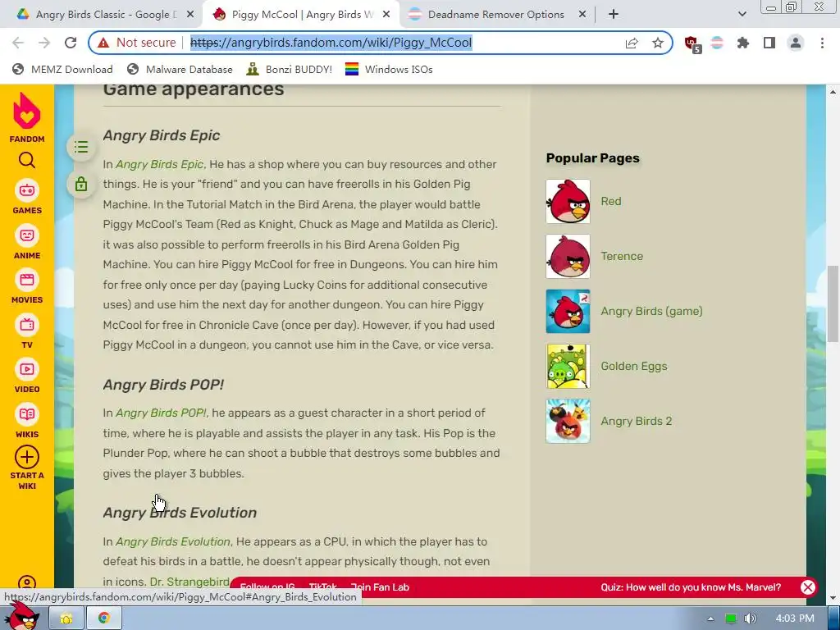Open Deadname Remover extension flag icon
840x630 pixels.
point(717,43)
